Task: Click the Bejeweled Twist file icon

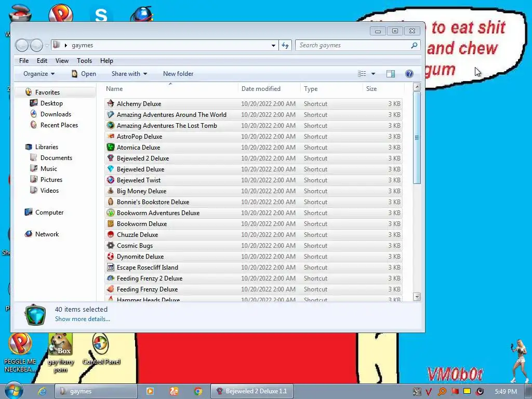Action: [111, 180]
